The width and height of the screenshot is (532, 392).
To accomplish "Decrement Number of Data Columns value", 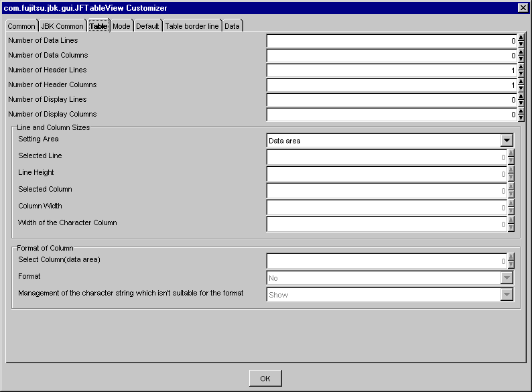I will 521,59.
